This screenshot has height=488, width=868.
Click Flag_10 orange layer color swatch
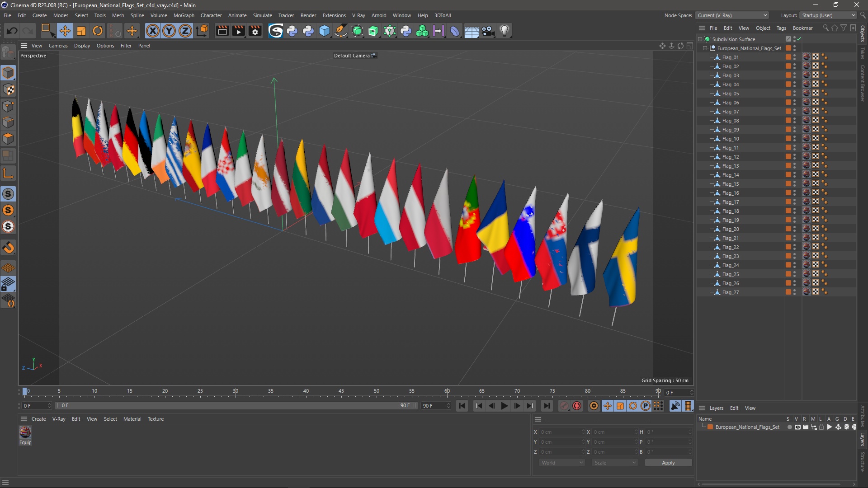[788, 139]
